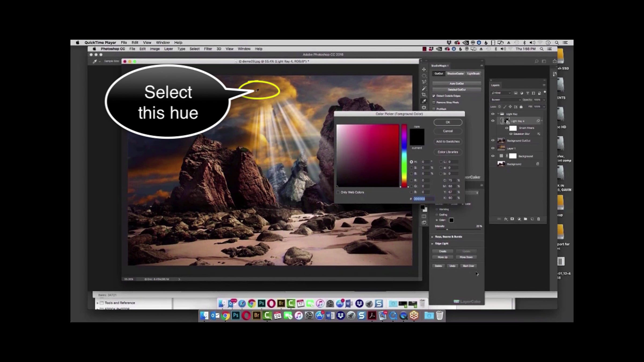Screen dimensions: 644x362
Task: Check the Only Web Colors checkbox
Action: tap(338, 192)
